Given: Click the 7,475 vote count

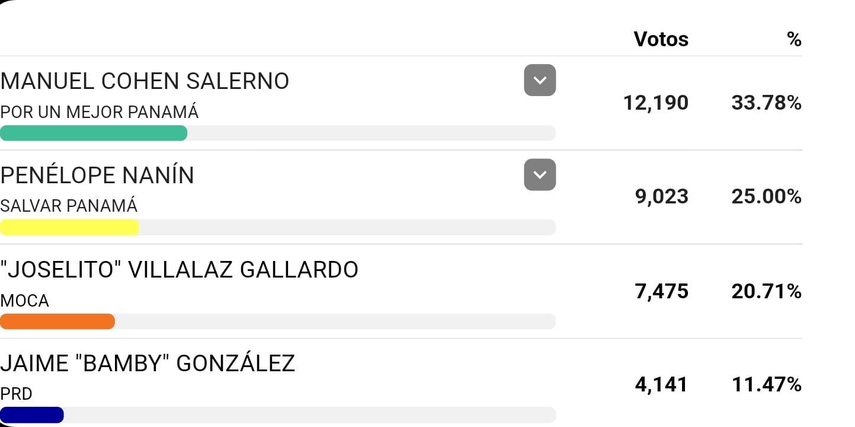Looking at the screenshot, I should 661,291.
